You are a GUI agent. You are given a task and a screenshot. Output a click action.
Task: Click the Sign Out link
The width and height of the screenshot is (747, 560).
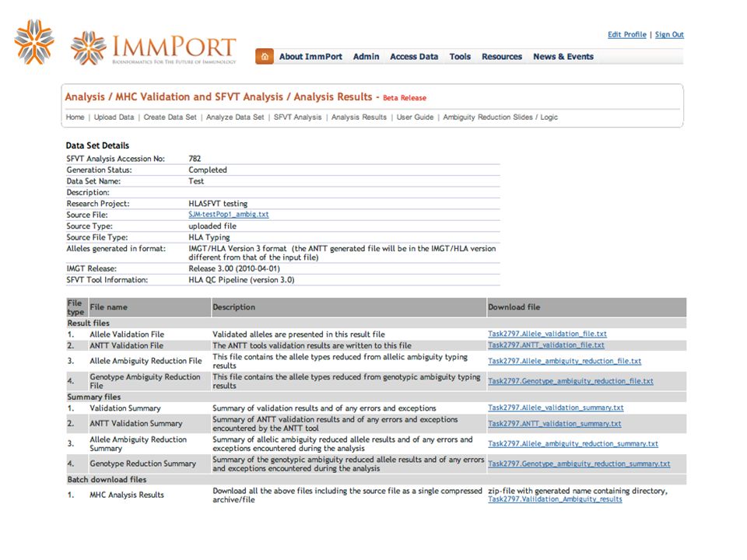tap(669, 34)
